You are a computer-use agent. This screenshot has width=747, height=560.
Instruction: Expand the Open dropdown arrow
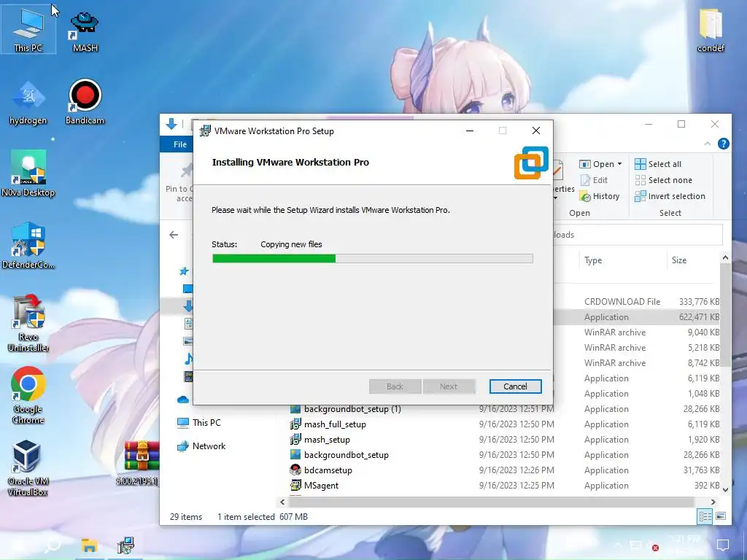click(619, 164)
